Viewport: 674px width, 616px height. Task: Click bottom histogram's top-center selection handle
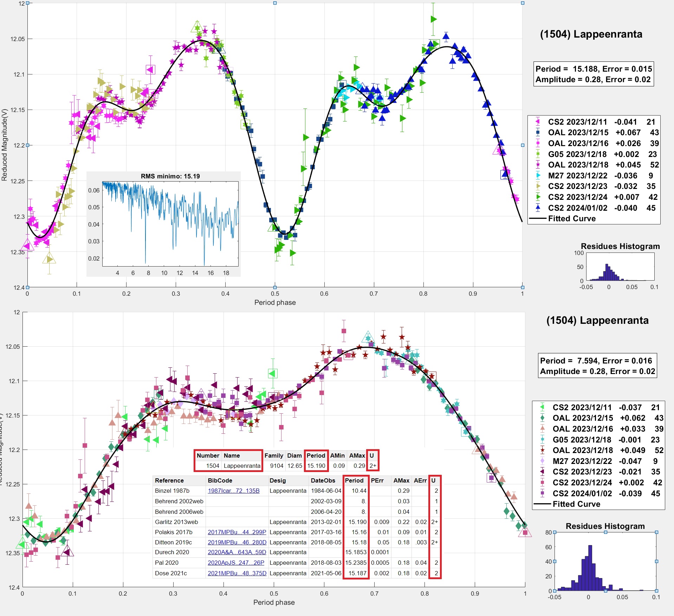(605, 532)
